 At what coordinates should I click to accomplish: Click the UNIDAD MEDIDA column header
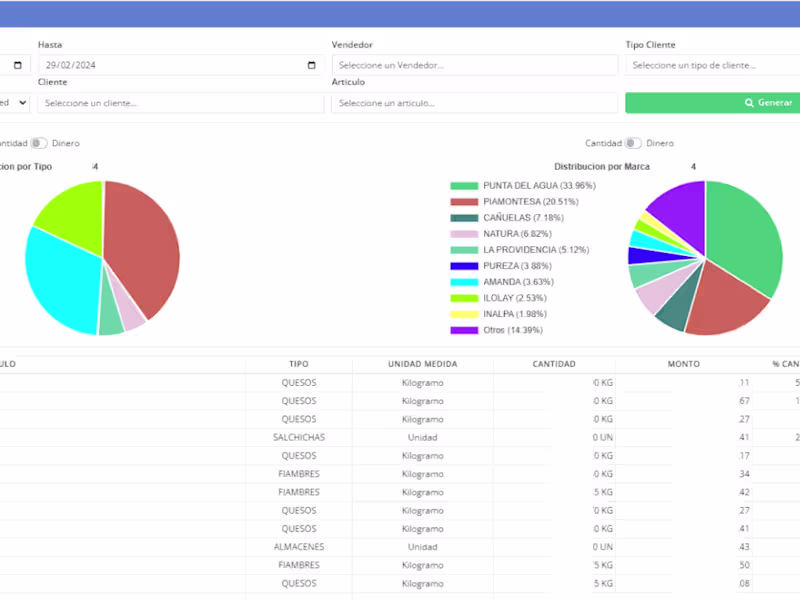tap(422, 364)
